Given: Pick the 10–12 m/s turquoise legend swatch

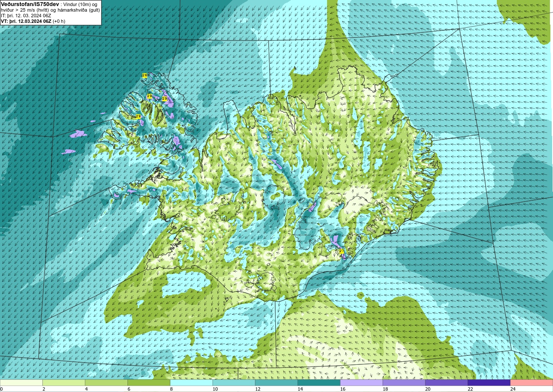Looking at the screenshot, I should [234, 383].
